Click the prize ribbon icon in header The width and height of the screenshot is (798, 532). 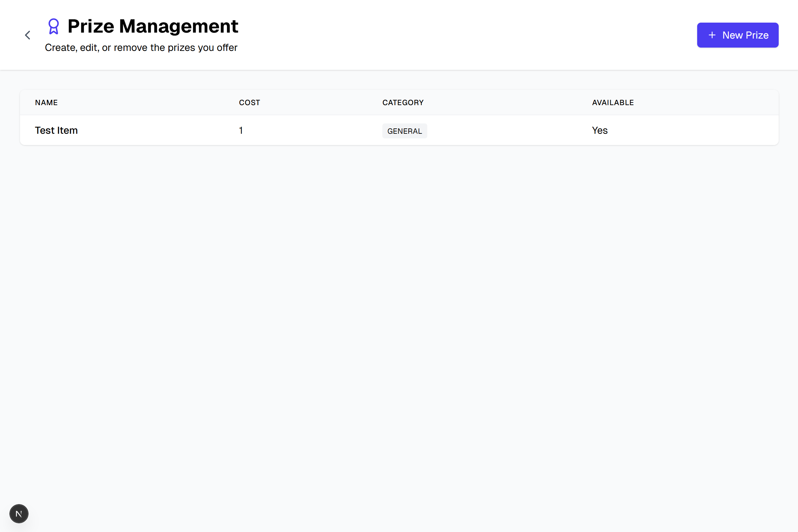click(x=54, y=26)
